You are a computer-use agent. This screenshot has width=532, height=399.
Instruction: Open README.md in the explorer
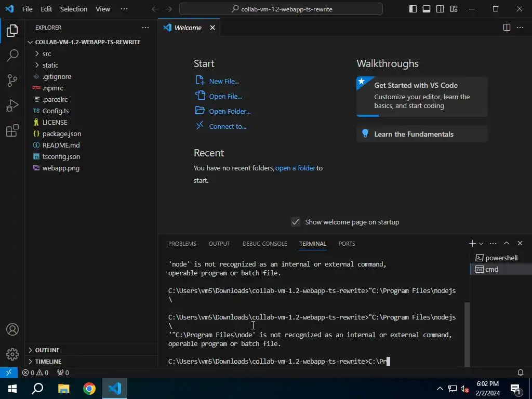[x=91, y=145]
